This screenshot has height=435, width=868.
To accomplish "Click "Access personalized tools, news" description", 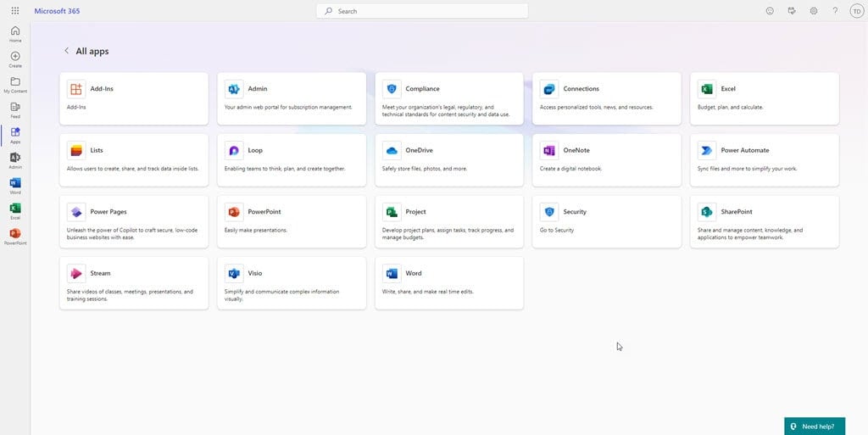I will click(596, 108).
